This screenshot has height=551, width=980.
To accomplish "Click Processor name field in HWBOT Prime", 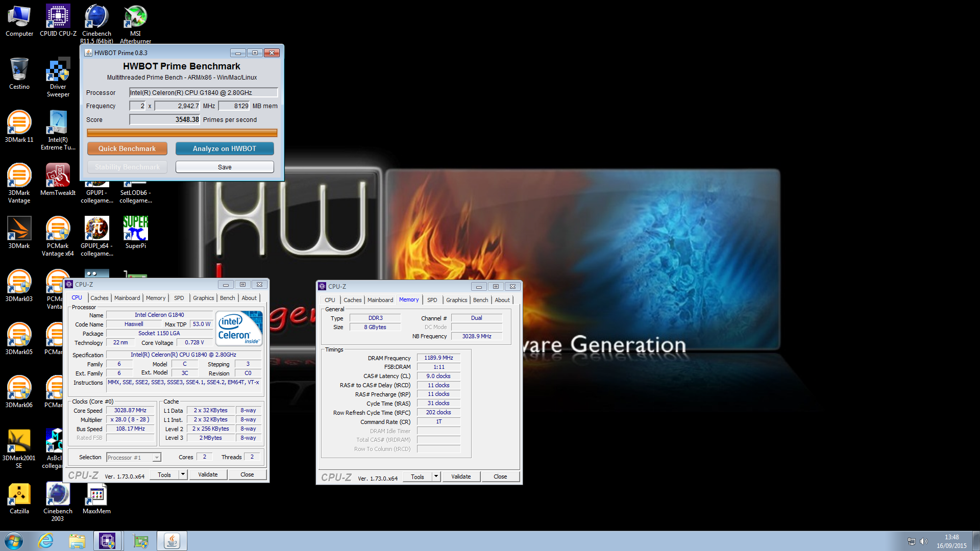I will [203, 92].
